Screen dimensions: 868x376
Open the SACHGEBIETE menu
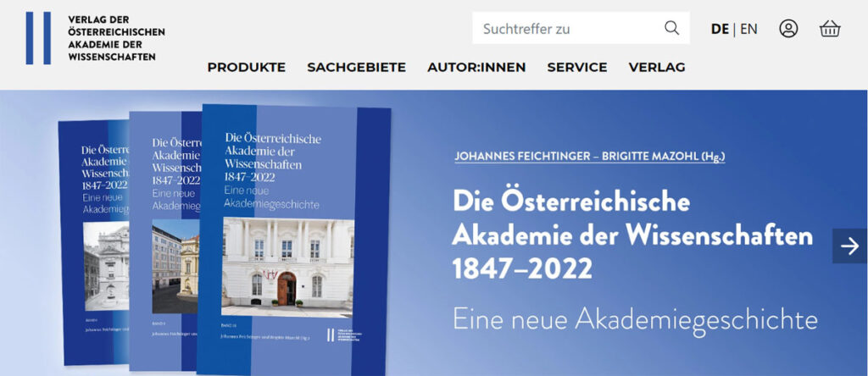click(356, 68)
